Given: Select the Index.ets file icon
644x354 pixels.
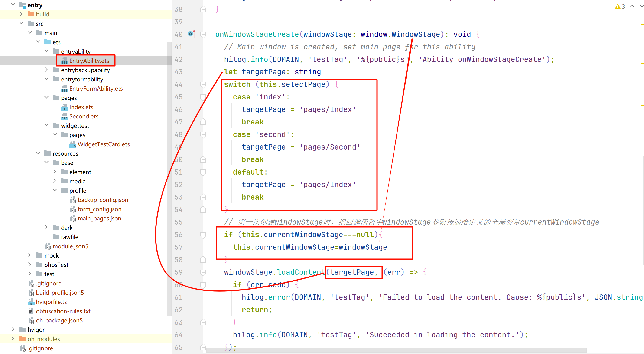Looking at the screenshot, I should (x=64, y=107).
